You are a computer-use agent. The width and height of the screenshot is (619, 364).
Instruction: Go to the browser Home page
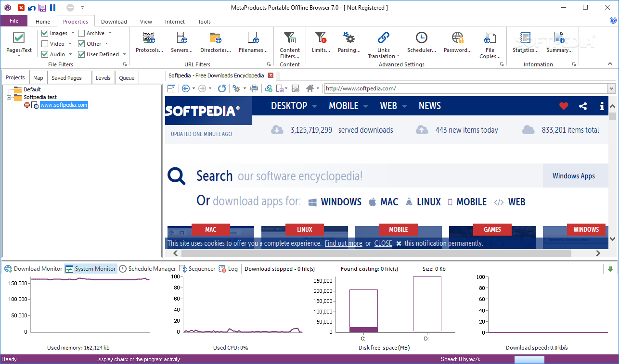point(310,88)
